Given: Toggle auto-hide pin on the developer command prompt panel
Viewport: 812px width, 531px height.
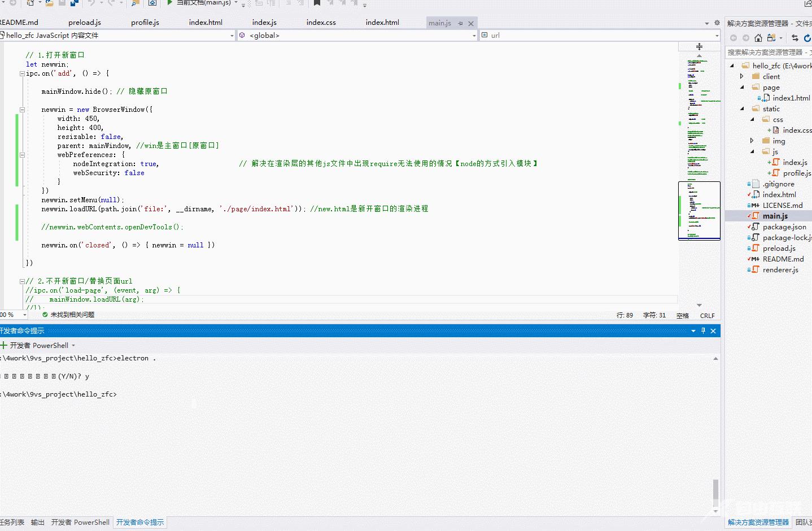Looking at the screenshot, I should [703, 331].
